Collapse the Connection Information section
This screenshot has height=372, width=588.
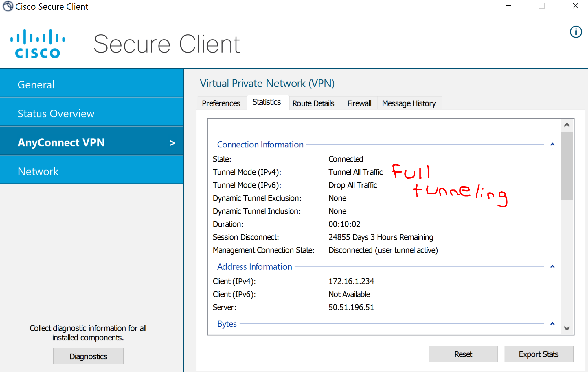pyautogui.click(x=552, y=144)
